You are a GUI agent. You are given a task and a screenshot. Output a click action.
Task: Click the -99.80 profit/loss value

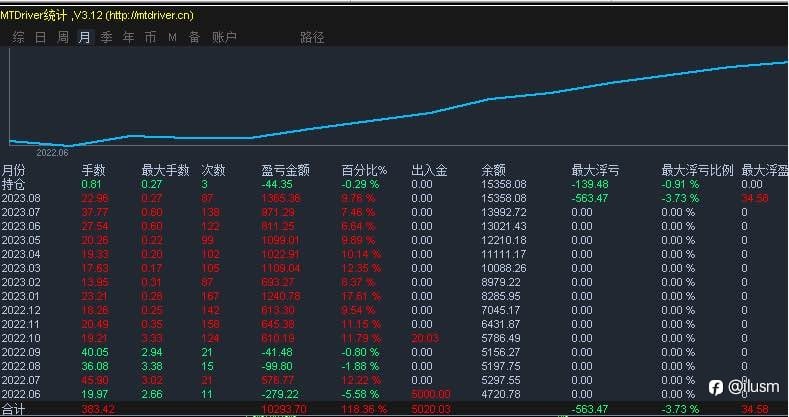coord(277,366)
